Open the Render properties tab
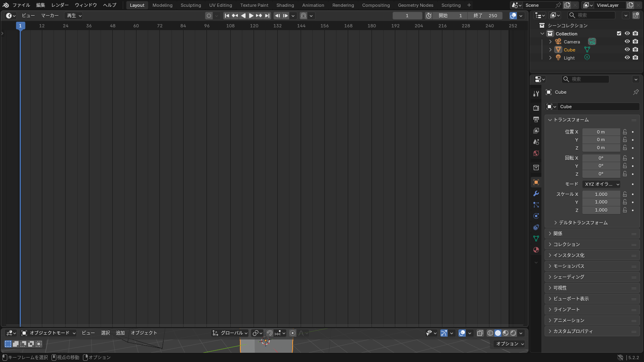Image resolution: width=644 pixels, height=362 pixels. click(536, 108)
